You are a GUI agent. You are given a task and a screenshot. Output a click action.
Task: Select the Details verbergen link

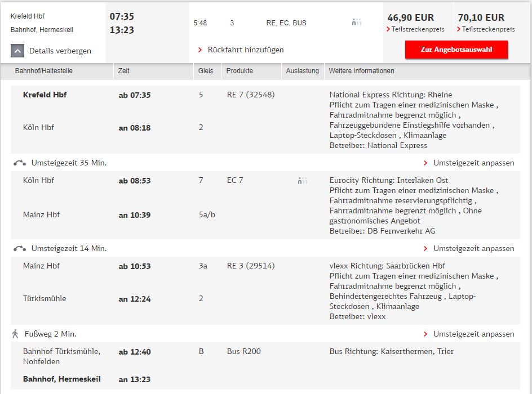[x=60, y=51]
